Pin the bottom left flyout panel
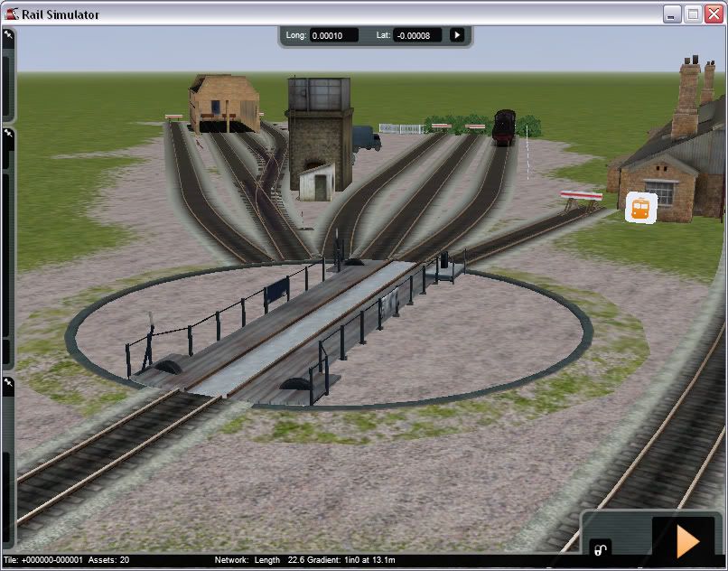The width and height of the screenshot is (728, 571). click(8, 384)
